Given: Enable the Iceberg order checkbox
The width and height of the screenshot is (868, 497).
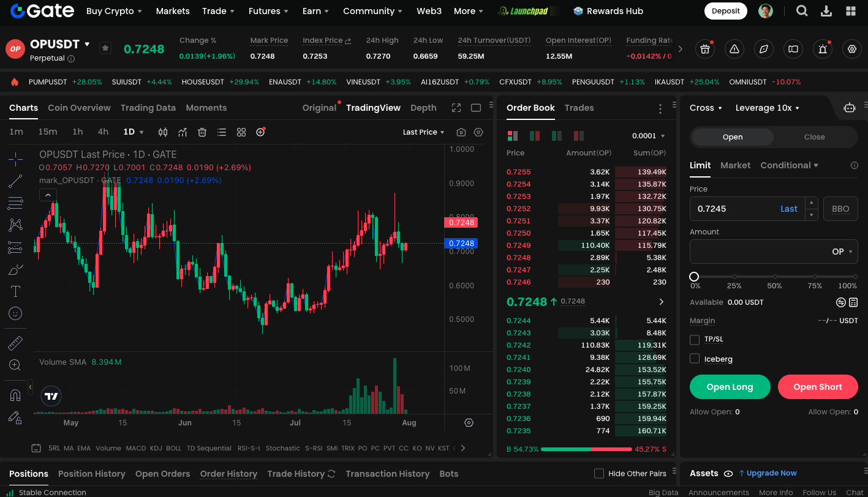Looking at the screenshot, I should tap(695, 358).
